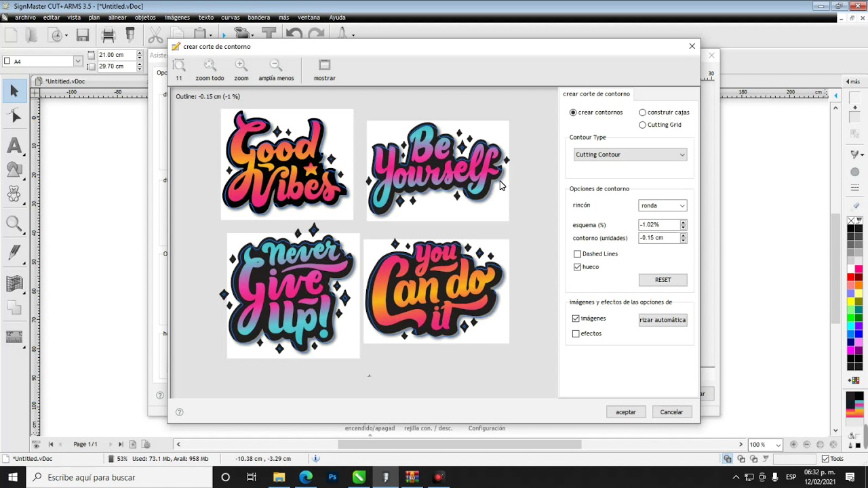The image size is (868, 488).
Task: Select the text tool letter A
Action: point(14,145)
